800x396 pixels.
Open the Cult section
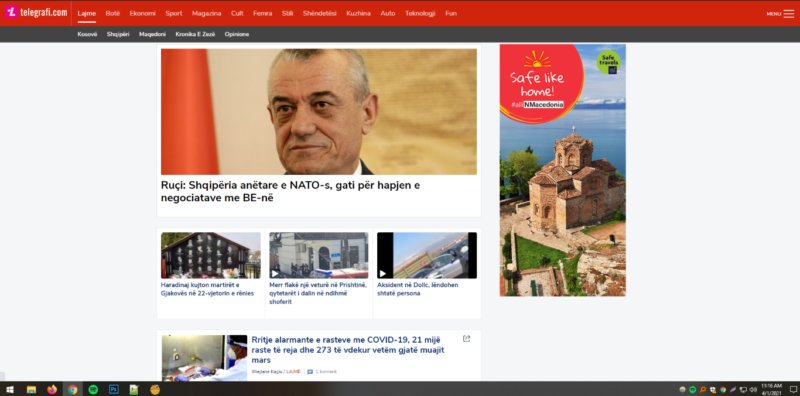pos(237,13)
